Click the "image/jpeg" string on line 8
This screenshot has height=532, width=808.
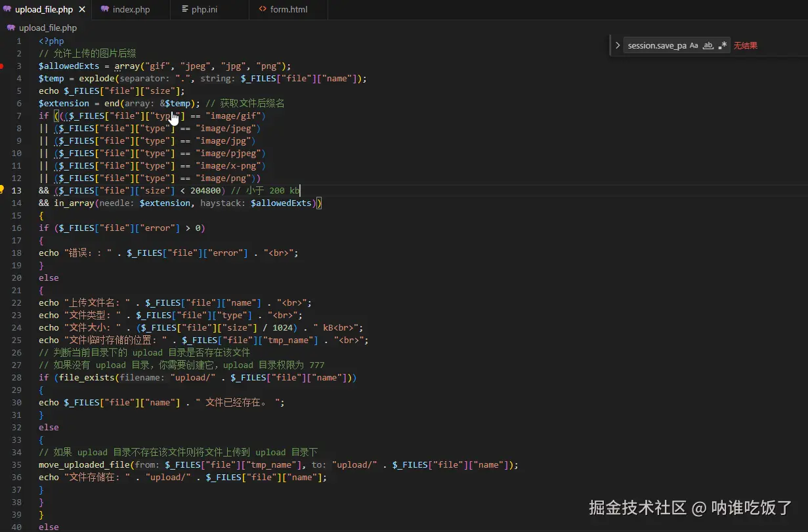pyautogui.click(x=225, y=128)
